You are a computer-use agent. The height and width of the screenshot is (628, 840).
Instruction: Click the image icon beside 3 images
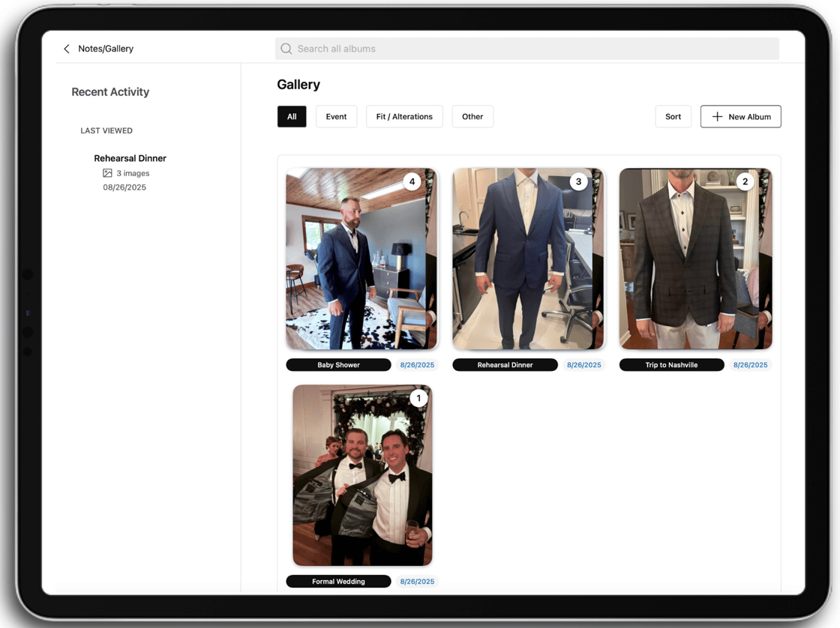[107, 173]
